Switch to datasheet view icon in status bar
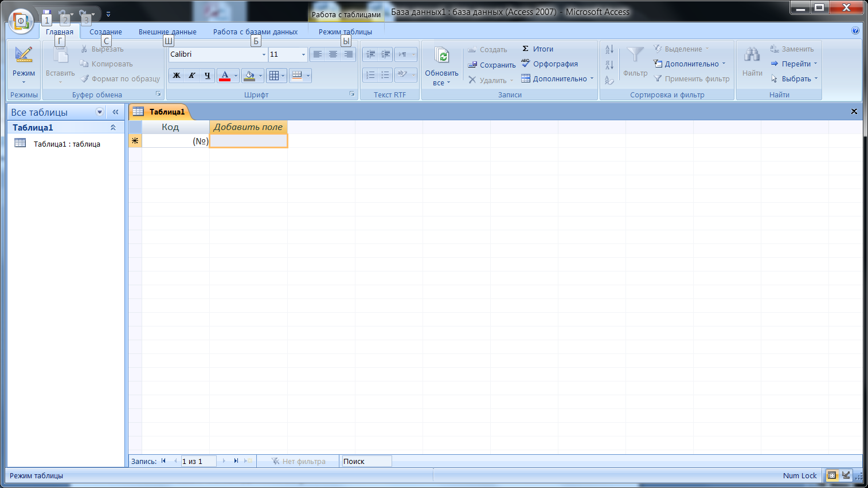The height and width of the screenshot is (488, 868). (x=832, y=475)
